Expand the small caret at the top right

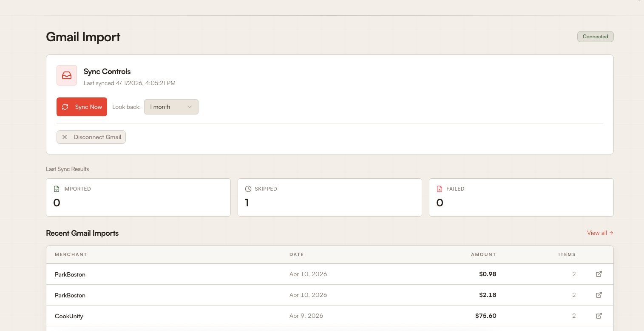[x=639, y=2]
